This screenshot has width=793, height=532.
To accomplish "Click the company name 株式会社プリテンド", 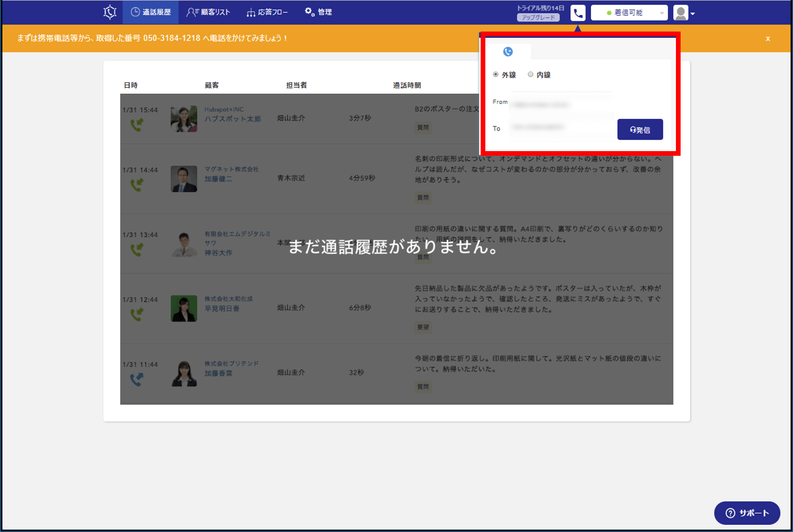I will point(232,363).
